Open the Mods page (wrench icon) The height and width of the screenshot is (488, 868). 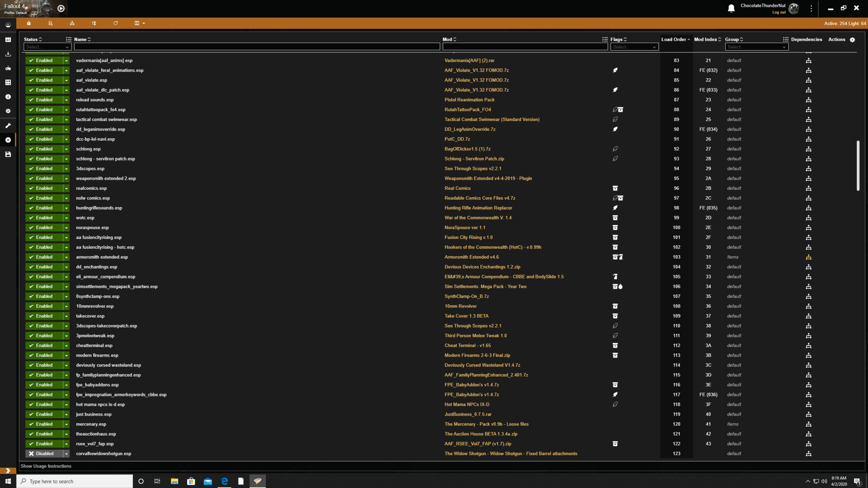8,126
